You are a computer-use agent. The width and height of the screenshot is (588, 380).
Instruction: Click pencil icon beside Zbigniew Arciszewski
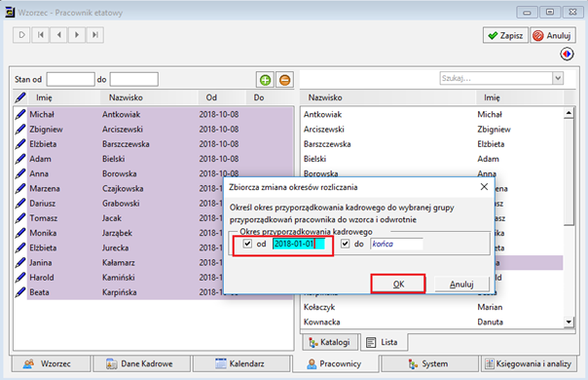20,130
